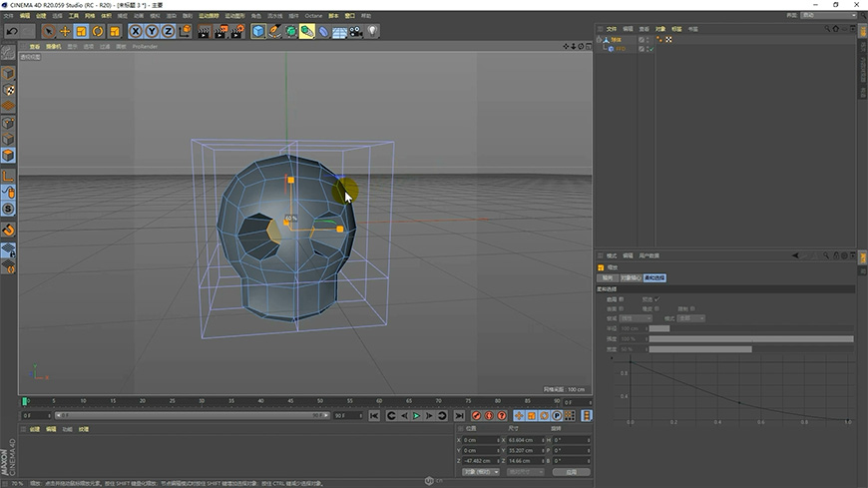Click the strength slider showing 100 %
Screen dimensions: 868x488
751,339
